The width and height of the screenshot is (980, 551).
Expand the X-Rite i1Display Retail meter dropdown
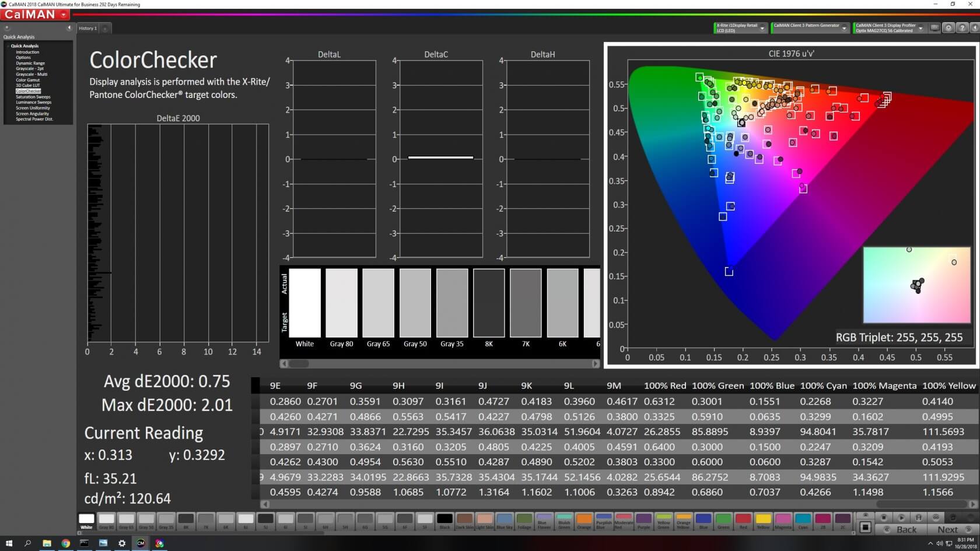pyautogui.click(x=762, y=28)
